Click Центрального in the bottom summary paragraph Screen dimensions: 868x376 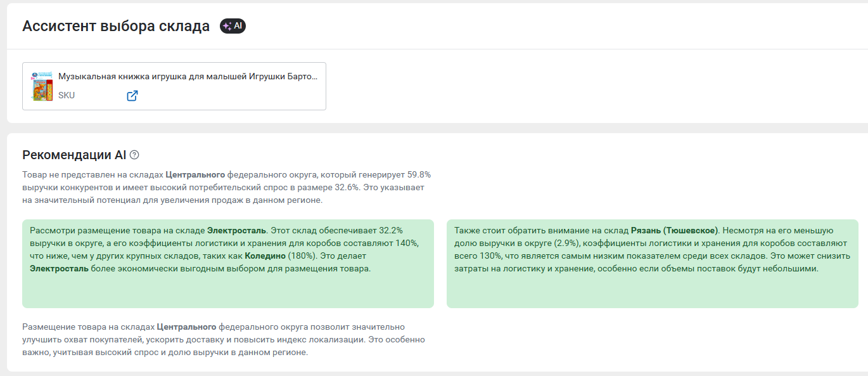[186, 327]
